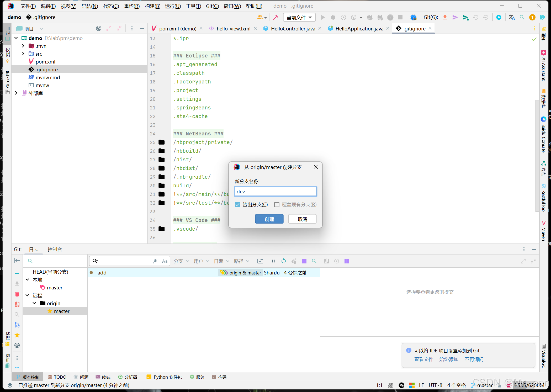Toggle the Aa match case option
Image resolution: width=551 pixels, height=392 pixels.
165,261
